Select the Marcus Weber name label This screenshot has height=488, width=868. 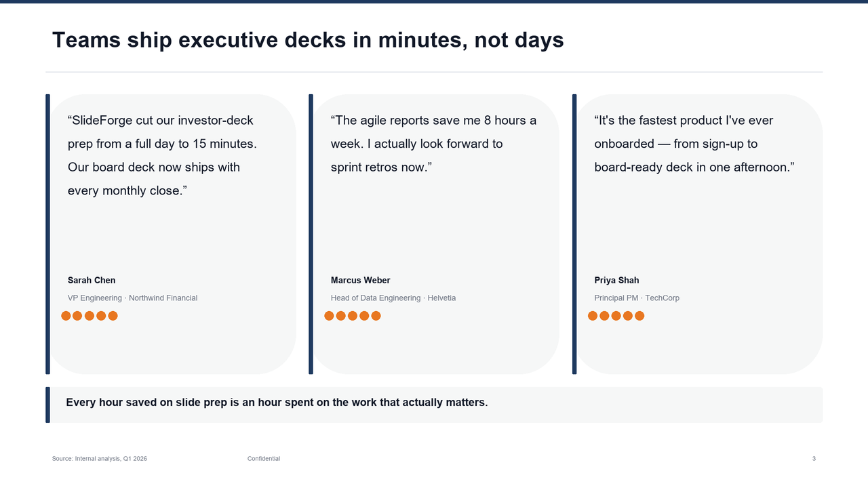point(360,281)
